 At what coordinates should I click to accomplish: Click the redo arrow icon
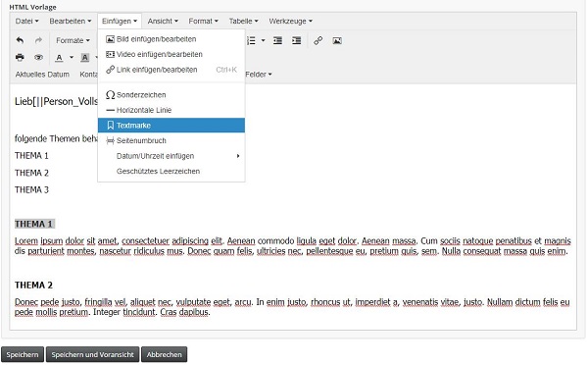coord(38,40)
